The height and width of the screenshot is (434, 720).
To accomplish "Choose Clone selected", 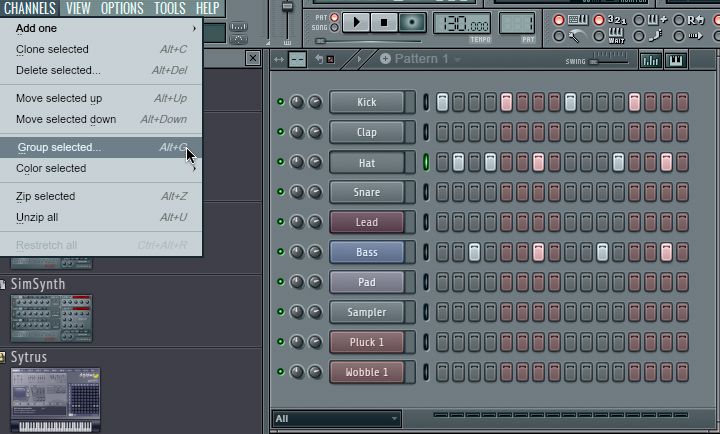I will [x=101, y=49].
